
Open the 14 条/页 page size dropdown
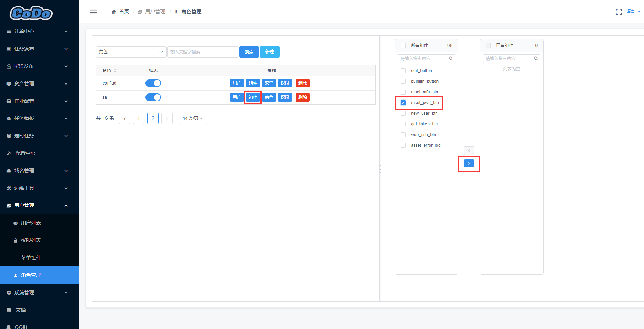tap(193, 118)
